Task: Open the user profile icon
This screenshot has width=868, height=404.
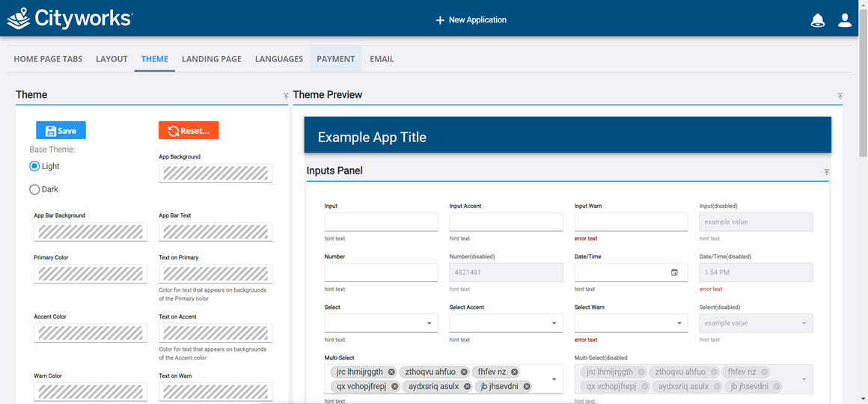Action: pos(845,20)
